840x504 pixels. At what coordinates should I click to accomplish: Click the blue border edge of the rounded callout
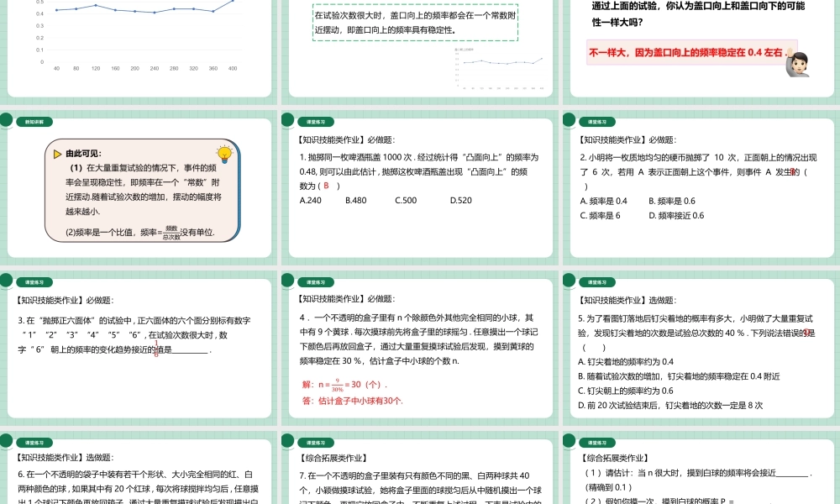(x=238, y=193)
